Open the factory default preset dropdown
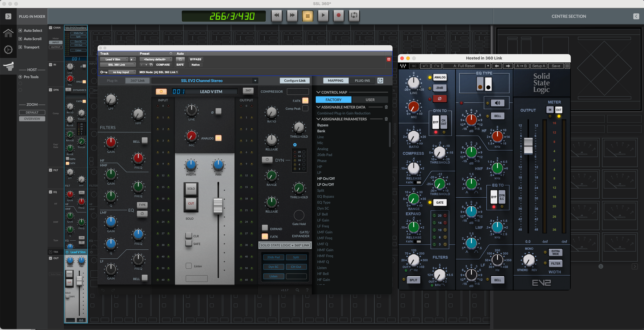 156,59
